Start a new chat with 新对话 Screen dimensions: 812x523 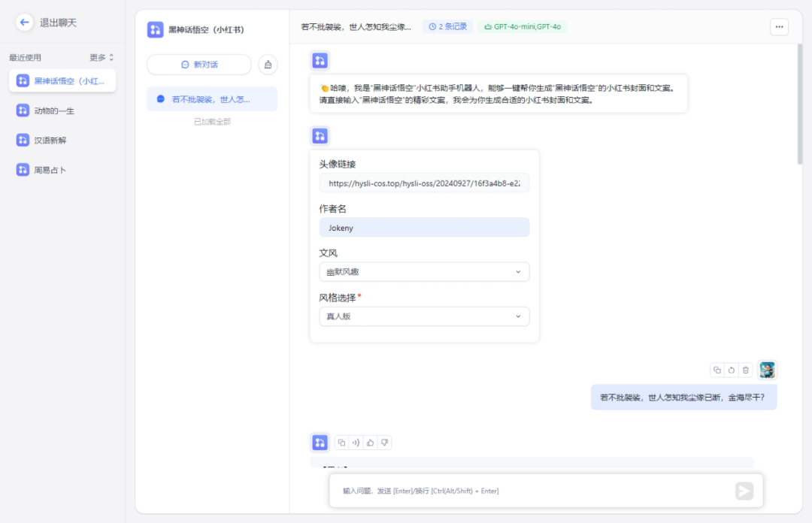199,65
